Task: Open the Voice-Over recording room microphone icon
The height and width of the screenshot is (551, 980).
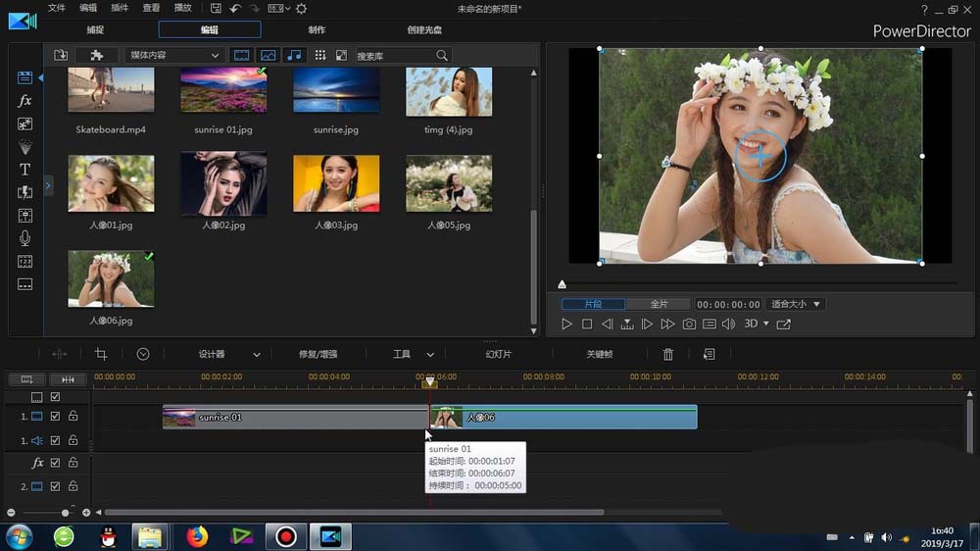Action: click(24, 238)
